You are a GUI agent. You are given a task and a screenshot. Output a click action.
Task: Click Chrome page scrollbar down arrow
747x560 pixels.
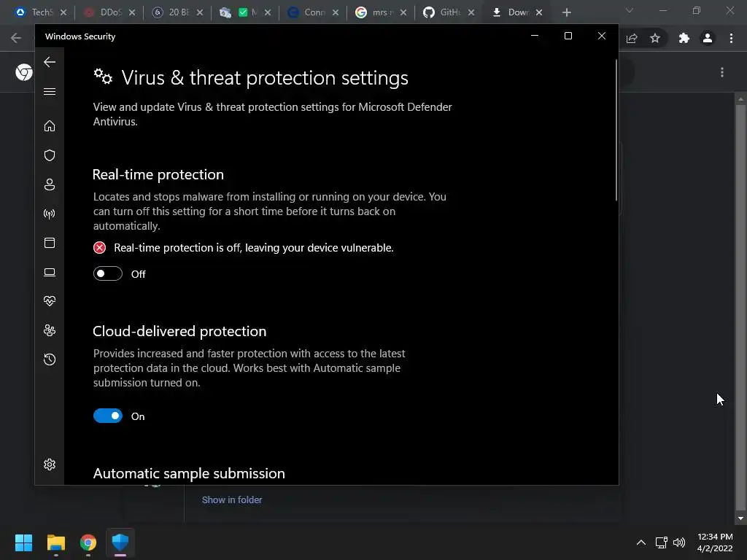tap(740, 518)
